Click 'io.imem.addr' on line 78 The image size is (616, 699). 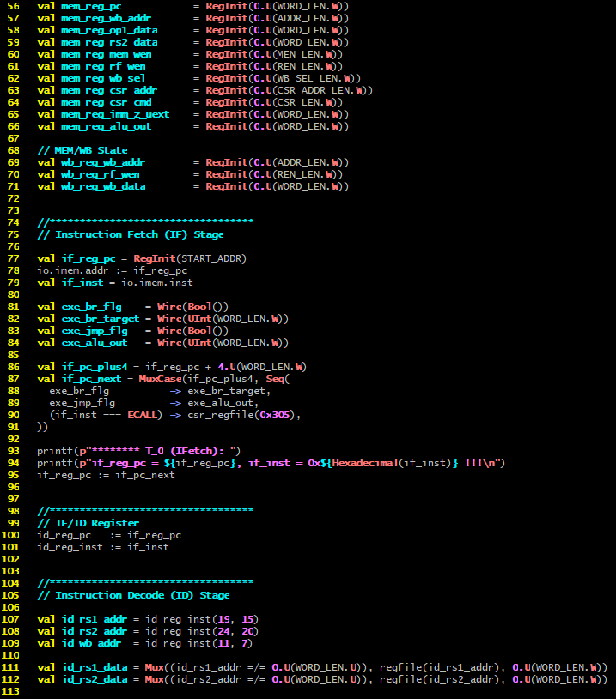click(x=73, y=271)
